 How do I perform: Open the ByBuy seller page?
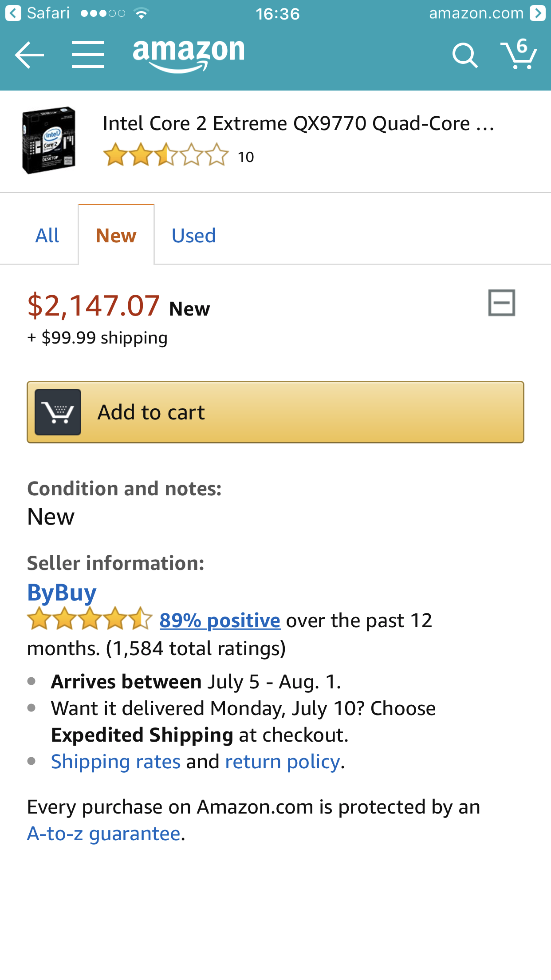pos(62,593)
